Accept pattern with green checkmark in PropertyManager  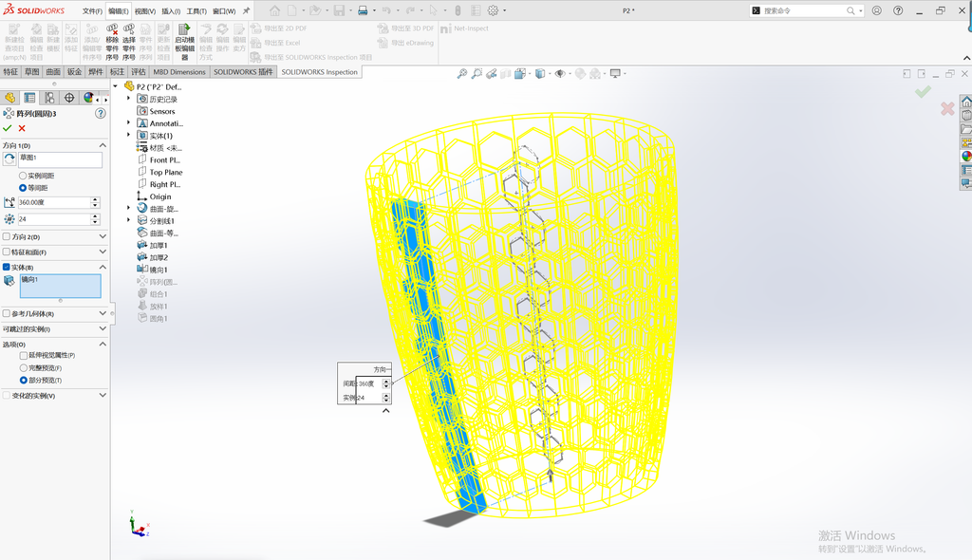[x=8, y=128]
